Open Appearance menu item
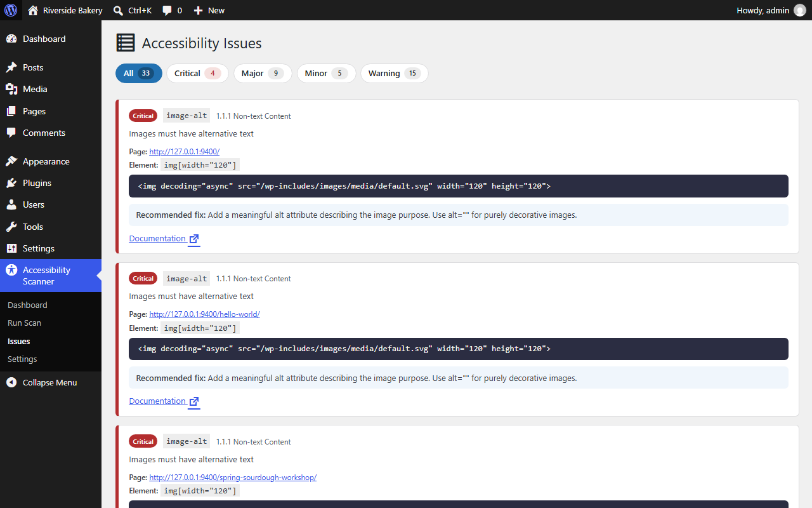Screen dimensions: 812x508 point(51,161)
